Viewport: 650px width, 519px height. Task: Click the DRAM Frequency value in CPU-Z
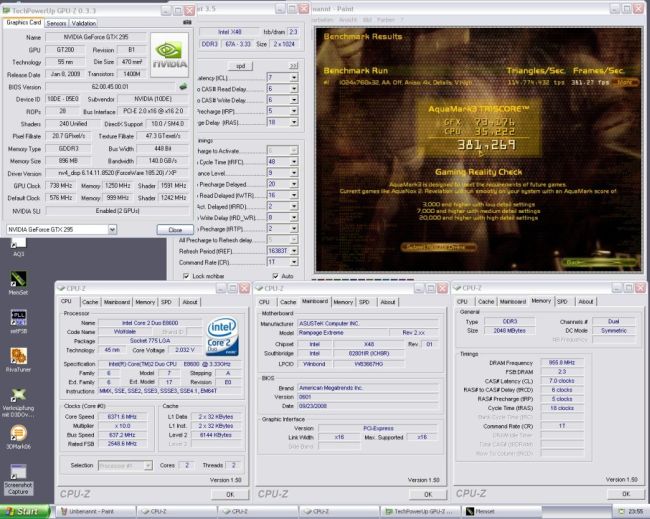click(562, 362)
